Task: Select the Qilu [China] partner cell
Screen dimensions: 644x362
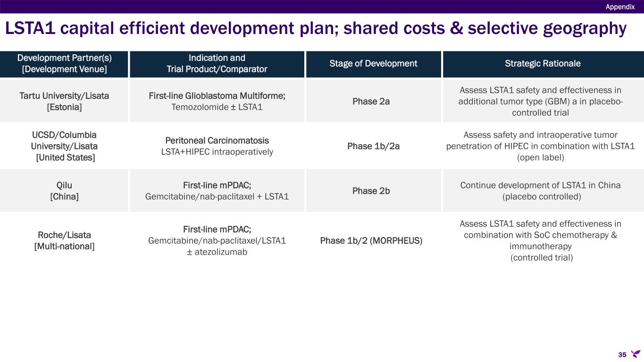Action: 64,191
